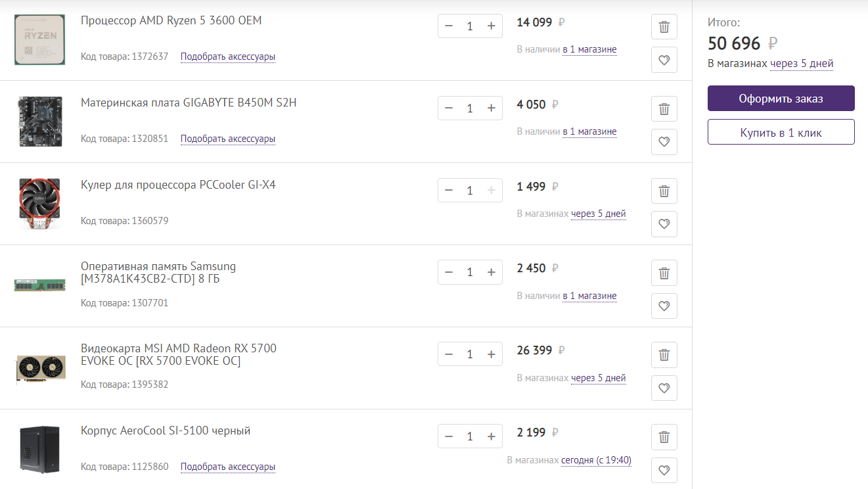The width and height of the screenshot is (868, 489).
Task: Increase Samsung memory quantity by one
Action: (x=491, y=272)
